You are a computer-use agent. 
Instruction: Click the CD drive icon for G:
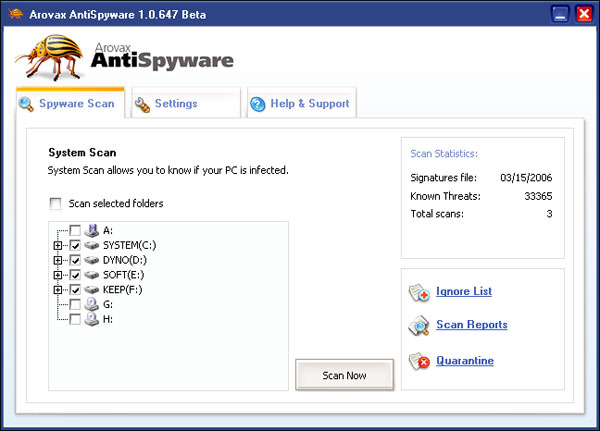tap(91, 304)
